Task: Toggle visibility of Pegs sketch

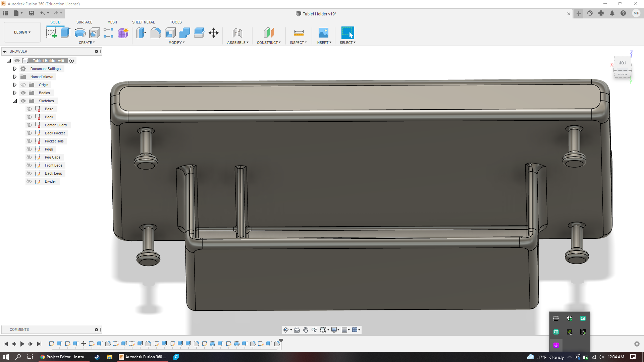Action: tap(29, 149)
